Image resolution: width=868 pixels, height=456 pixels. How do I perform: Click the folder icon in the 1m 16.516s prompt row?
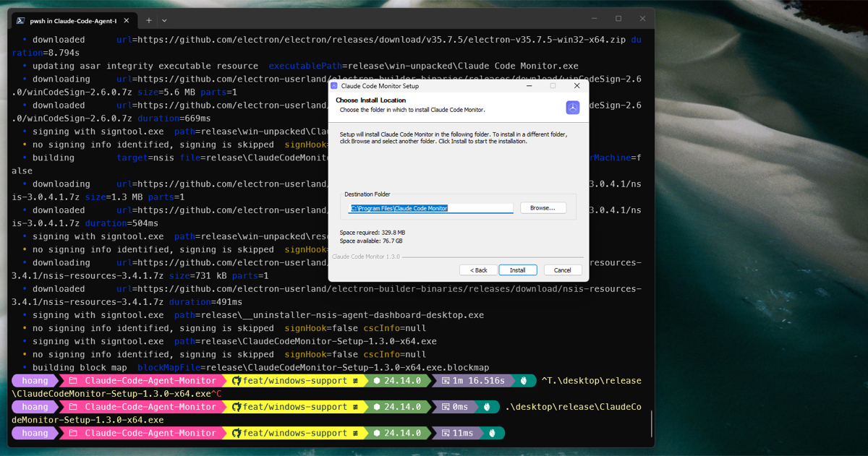[73, 381]
